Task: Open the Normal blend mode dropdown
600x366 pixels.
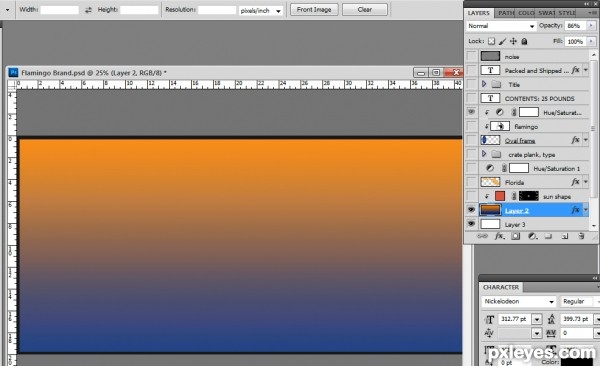Action: tap(501, 26)
